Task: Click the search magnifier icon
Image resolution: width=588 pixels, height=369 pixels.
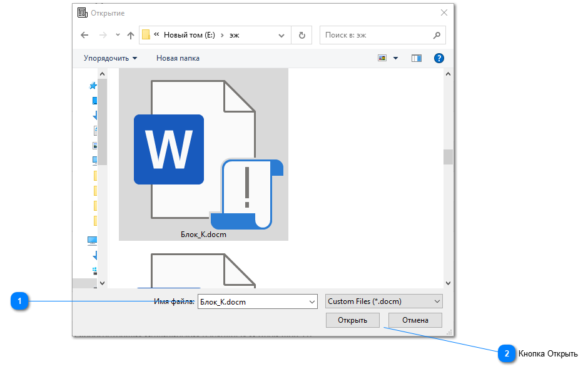Action: tap(437, 36)
